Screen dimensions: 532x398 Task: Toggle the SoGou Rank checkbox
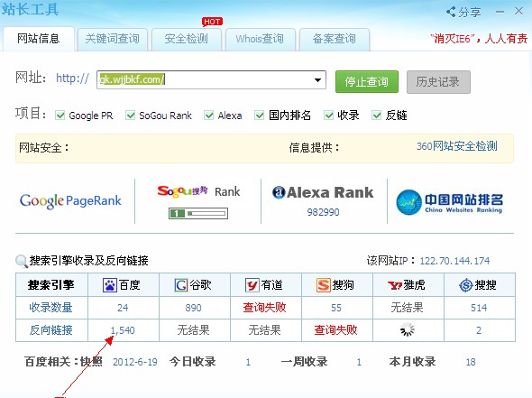[x=130, y=116]
